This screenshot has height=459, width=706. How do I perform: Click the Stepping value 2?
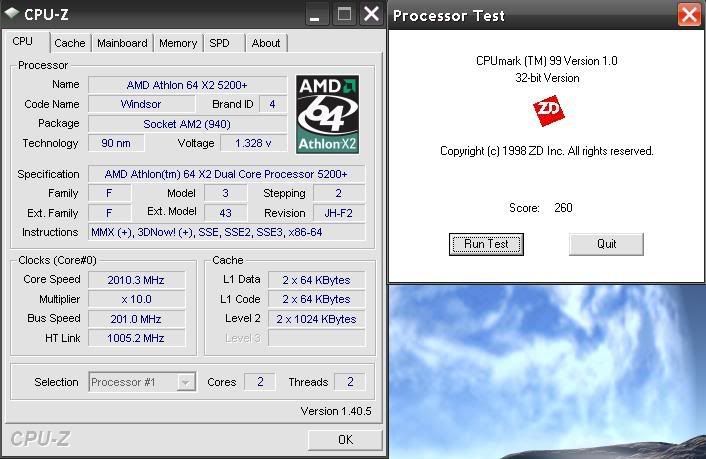339,194
